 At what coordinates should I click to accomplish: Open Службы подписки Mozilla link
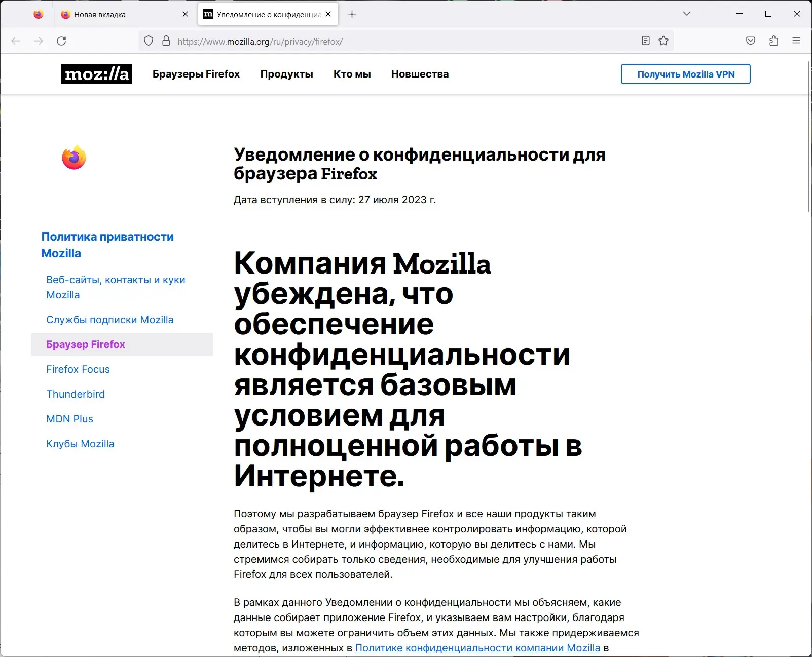110,320
